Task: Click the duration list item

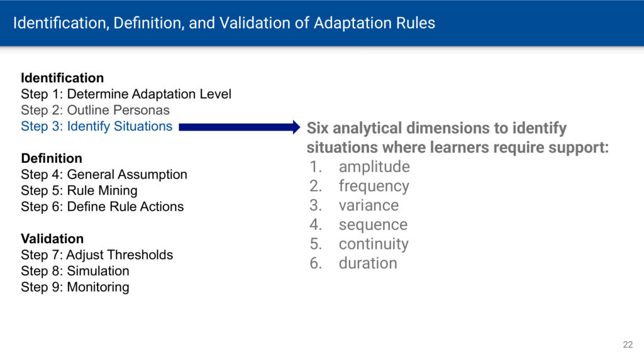Action: (368, 263)
